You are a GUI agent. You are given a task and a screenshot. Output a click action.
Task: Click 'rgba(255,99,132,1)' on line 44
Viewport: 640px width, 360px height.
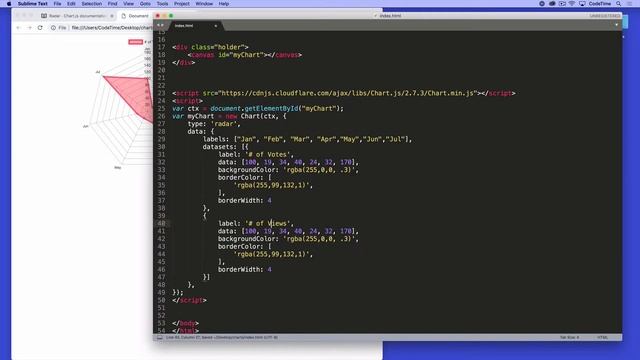click(272, 254)
